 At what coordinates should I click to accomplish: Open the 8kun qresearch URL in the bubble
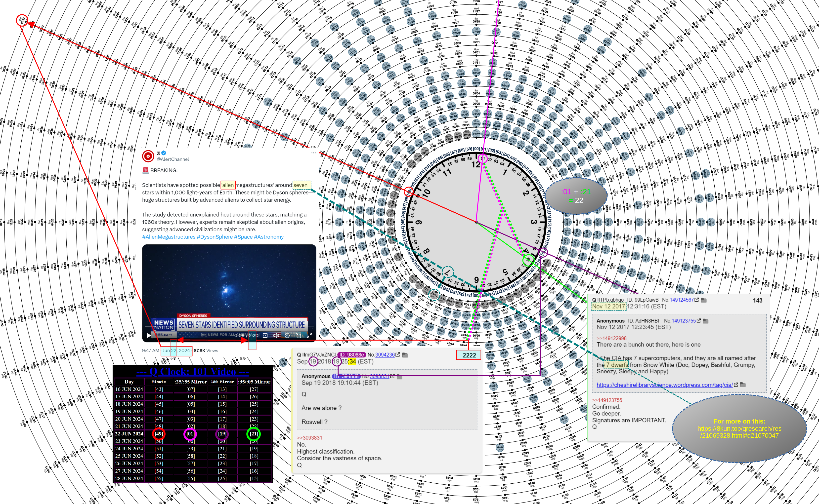click(739, 432)
